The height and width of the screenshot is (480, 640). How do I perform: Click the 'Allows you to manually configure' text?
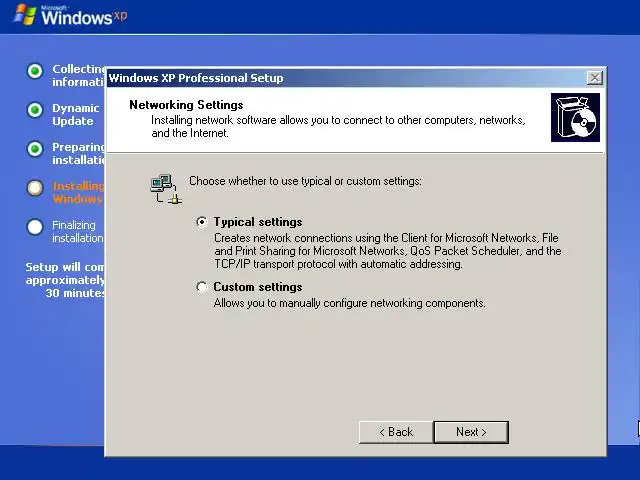pos(349,303)
